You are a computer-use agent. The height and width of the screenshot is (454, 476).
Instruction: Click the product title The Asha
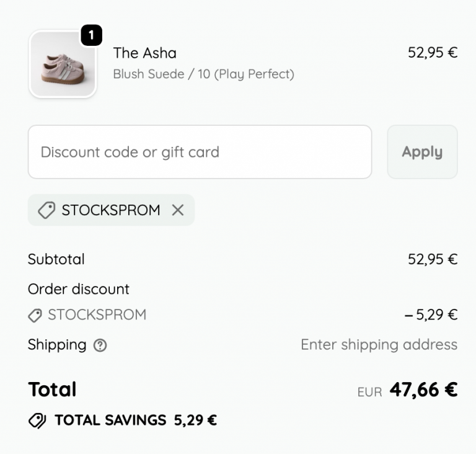144,53
